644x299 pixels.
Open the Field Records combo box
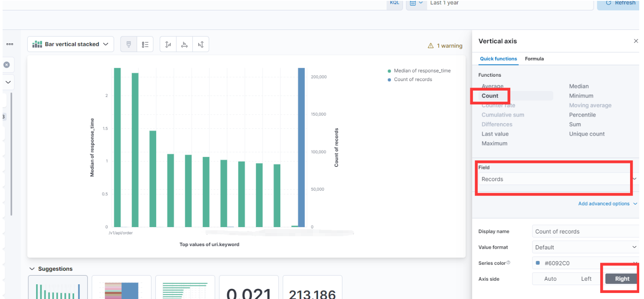pyautogui.click(x=558, y=179)
